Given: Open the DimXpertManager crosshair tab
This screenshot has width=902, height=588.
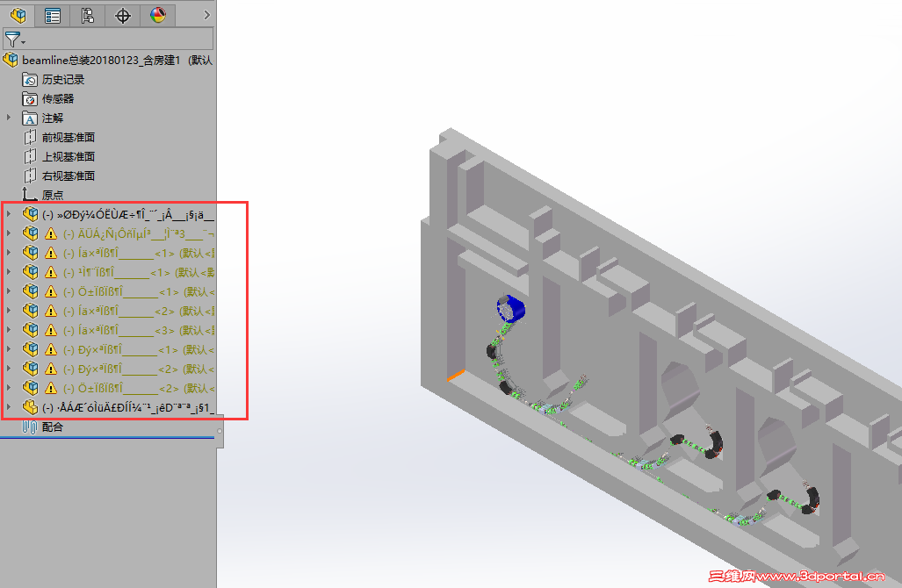Looking at the screenshot, I should pos(123,15).
